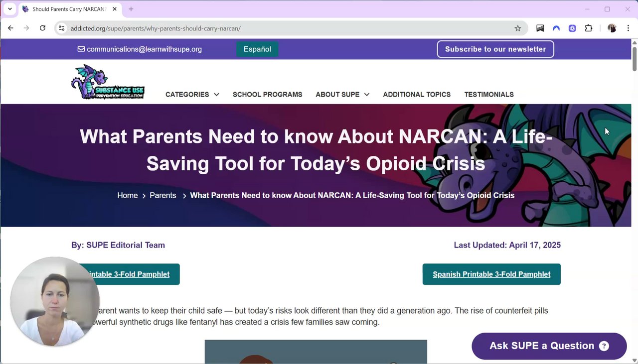Click the communications@learnwithsupe.org email link
The height and width of the screenshot is (364, 638).
[144, 49]
